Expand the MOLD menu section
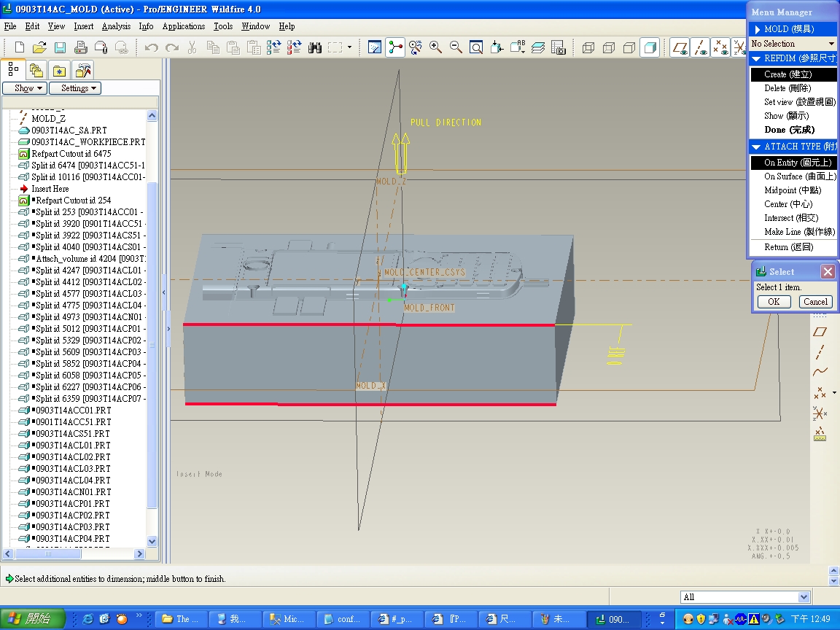This screenshot has width=840, height=630. pyautogui.click(x=758, y=29)
